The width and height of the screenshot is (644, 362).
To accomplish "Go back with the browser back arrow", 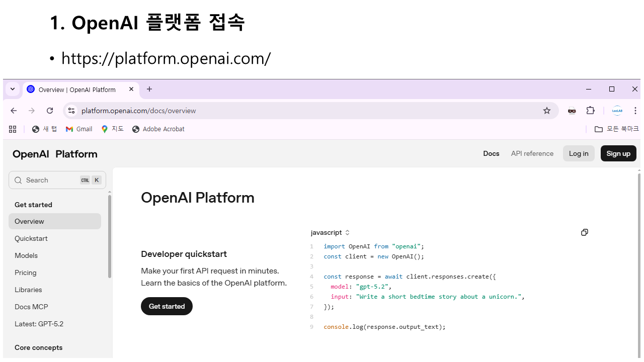I will (14, 111).
